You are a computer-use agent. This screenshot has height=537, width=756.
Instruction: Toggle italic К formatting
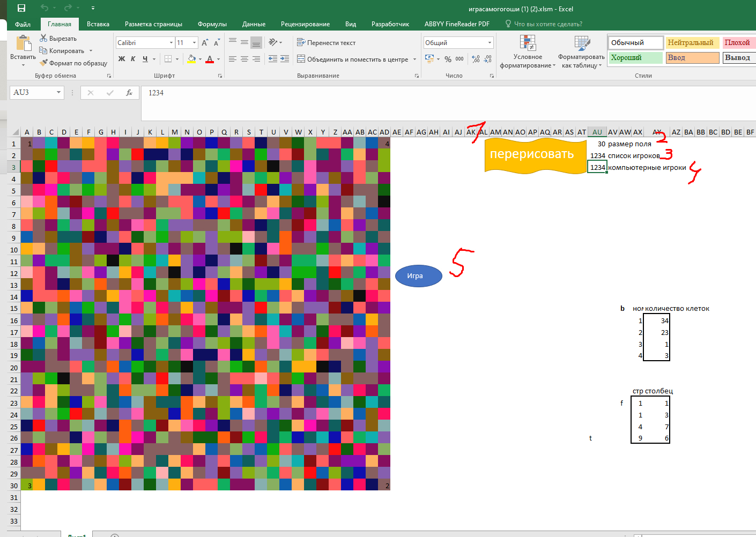pyautogui.click(x=133, y=59)
